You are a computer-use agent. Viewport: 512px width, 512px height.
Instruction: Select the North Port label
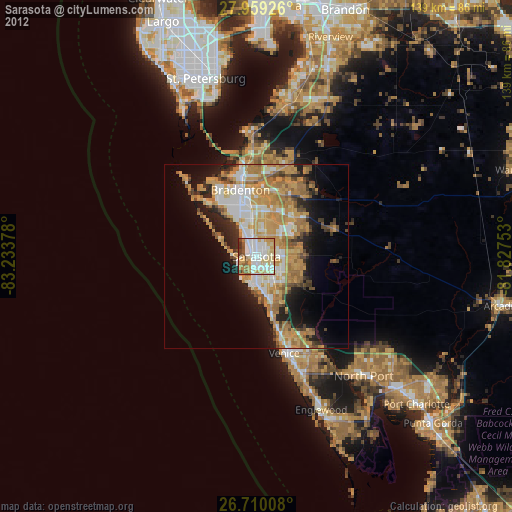364,376
